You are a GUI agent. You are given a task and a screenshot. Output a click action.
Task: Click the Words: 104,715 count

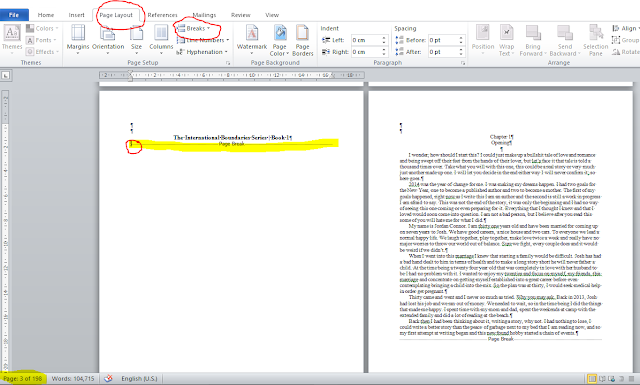click(73, 378)
